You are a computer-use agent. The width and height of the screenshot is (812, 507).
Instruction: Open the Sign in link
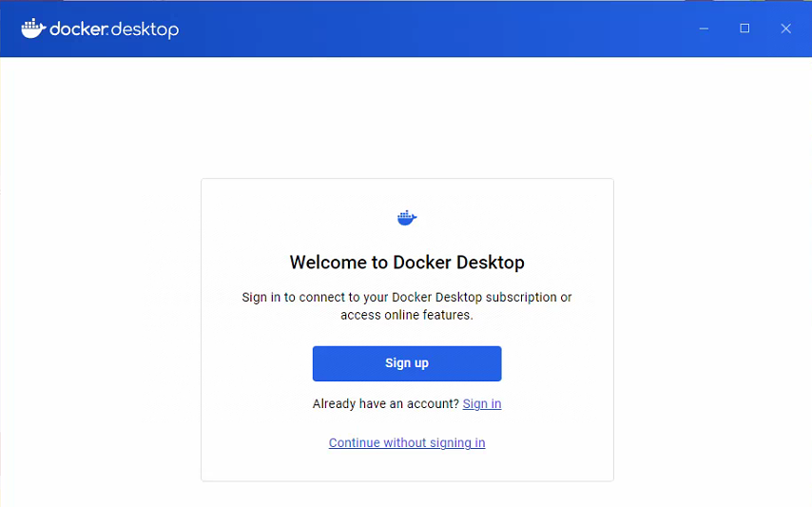[x=482, y=403]
